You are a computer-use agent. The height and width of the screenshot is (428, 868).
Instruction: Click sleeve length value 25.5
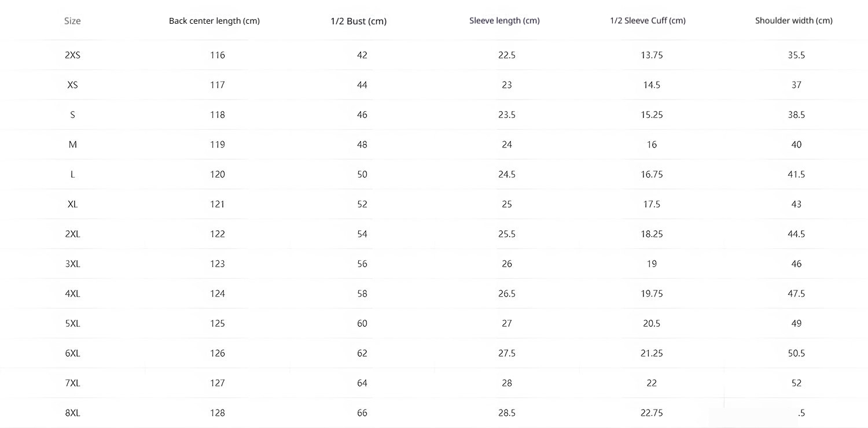click(507, 234)
